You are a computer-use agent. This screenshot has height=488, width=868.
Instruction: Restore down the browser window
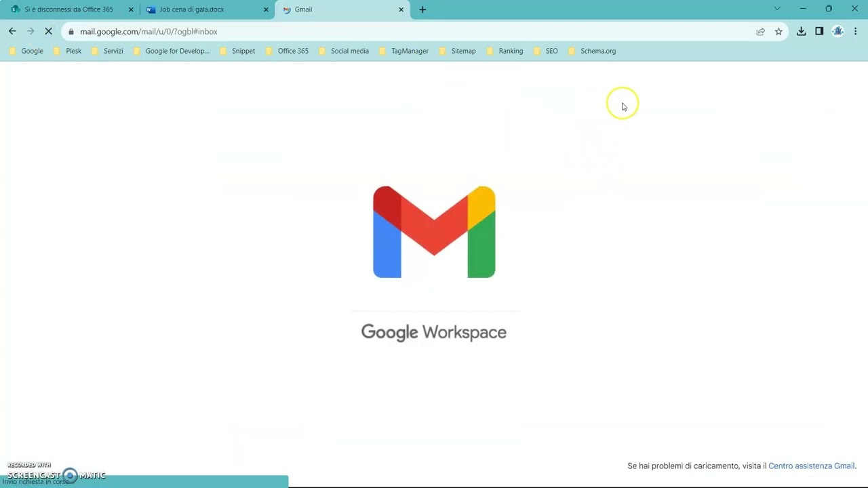[829, 9]
